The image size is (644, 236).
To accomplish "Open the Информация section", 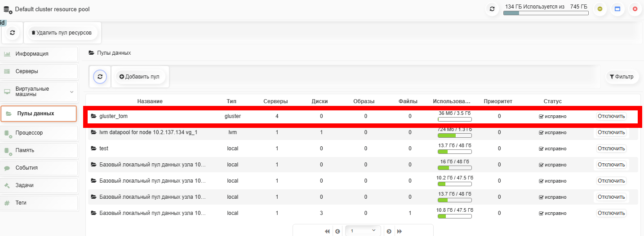I will tap(39, 54).
